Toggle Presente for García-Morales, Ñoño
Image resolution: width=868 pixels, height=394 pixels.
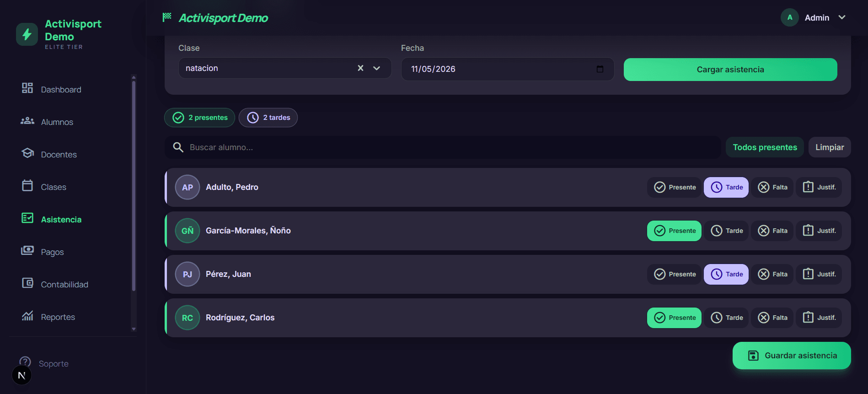pyautogui.click(x=674, y=231)
